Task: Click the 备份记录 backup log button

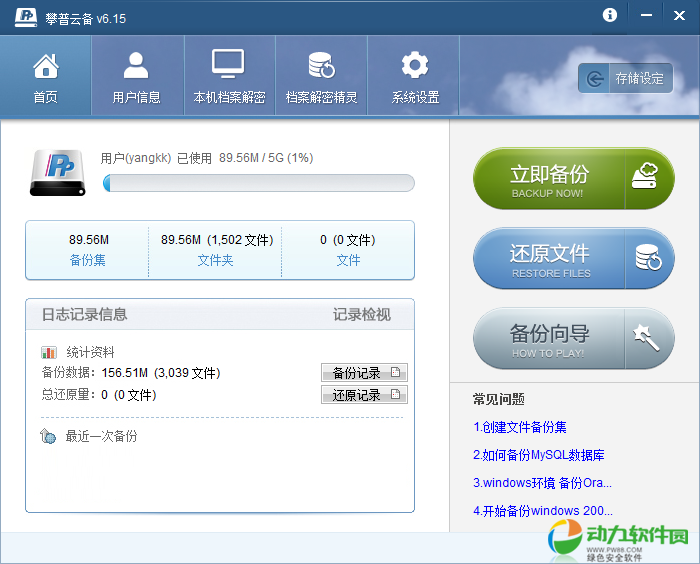Action: click(364, 373)
